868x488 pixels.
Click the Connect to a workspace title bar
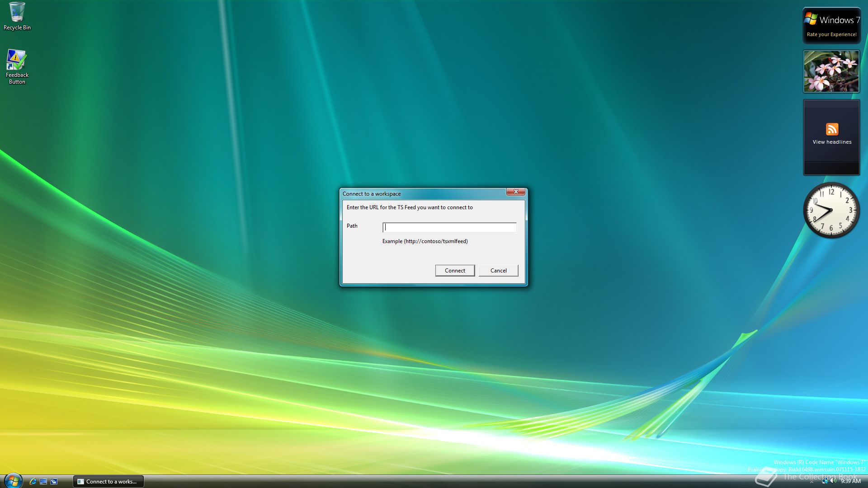(x=423, y=194)
